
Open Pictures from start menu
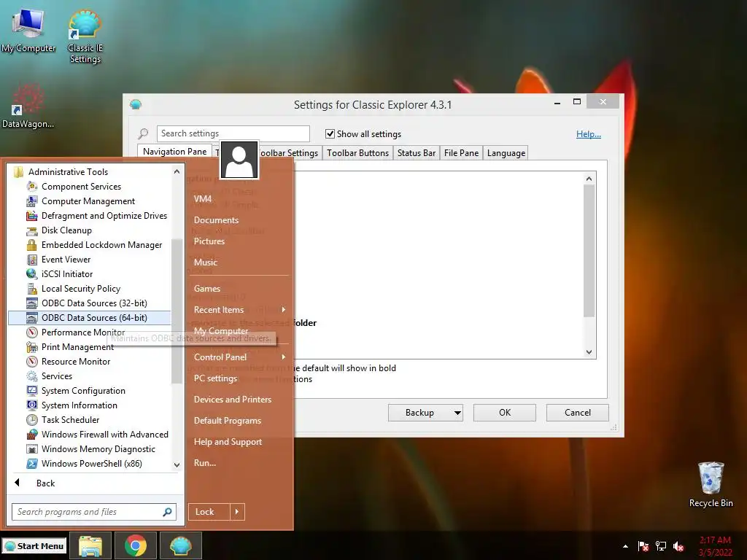[x=209, y=241]
